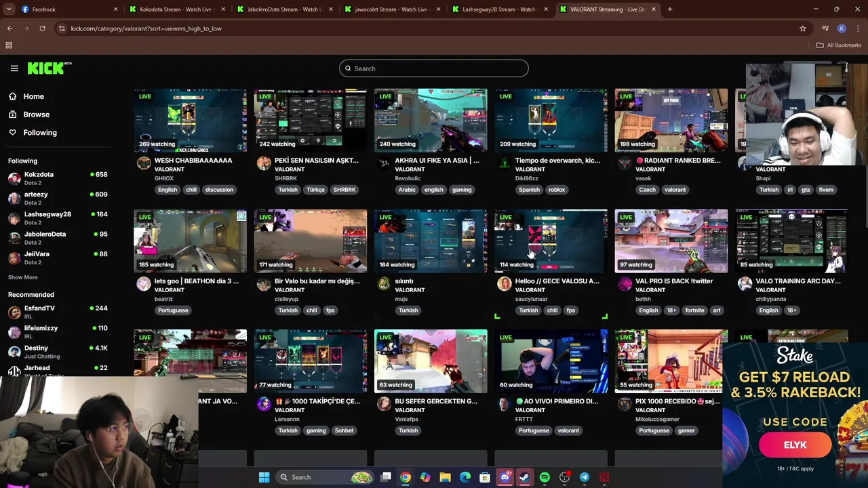This screenshot has width=868, height=488.
Task: Open Discord from the taskbar
Action: pos(505,477)
